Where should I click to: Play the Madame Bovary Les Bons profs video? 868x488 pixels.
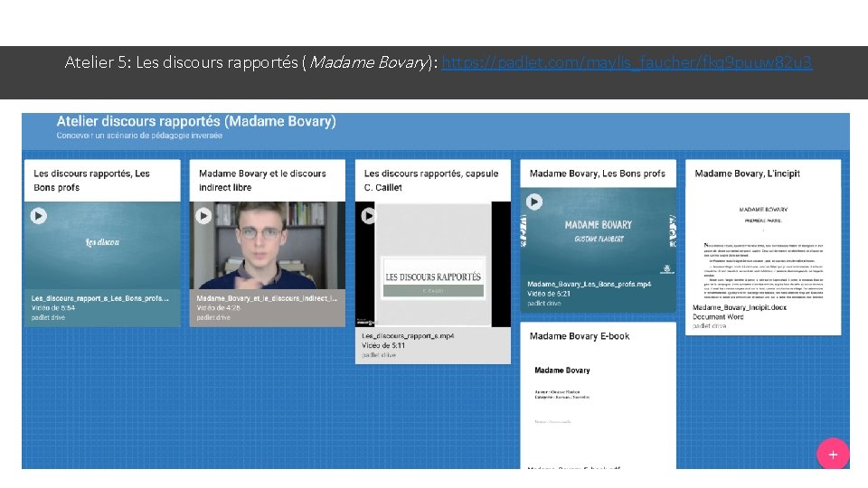534,202
